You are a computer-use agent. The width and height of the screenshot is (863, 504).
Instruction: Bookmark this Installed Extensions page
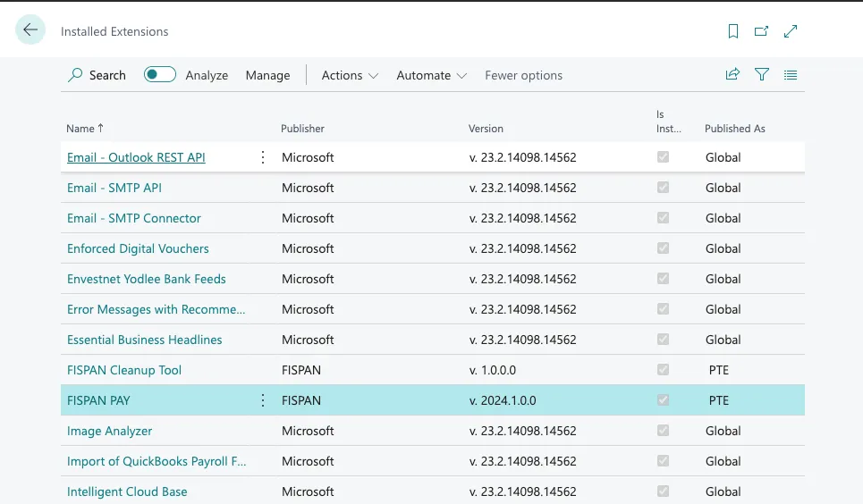tap(732, 31)
